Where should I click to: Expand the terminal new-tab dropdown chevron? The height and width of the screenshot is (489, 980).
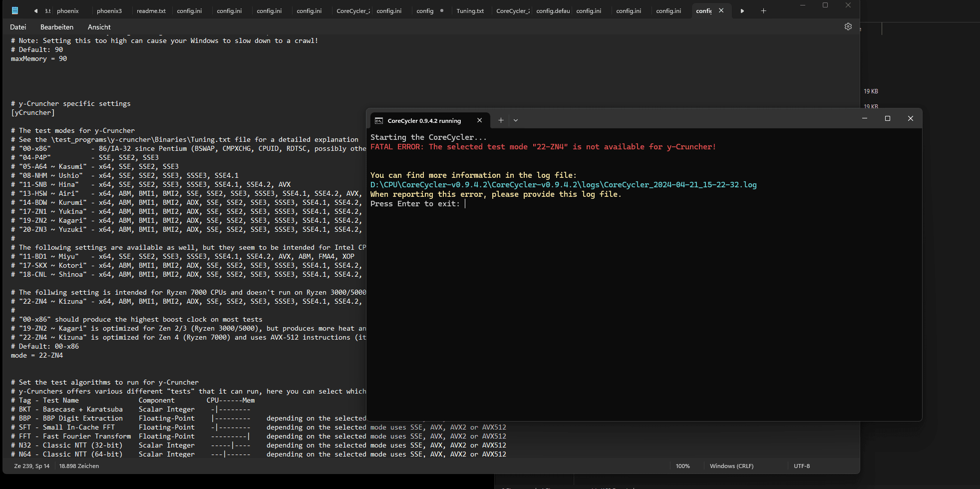coord(516,120)
